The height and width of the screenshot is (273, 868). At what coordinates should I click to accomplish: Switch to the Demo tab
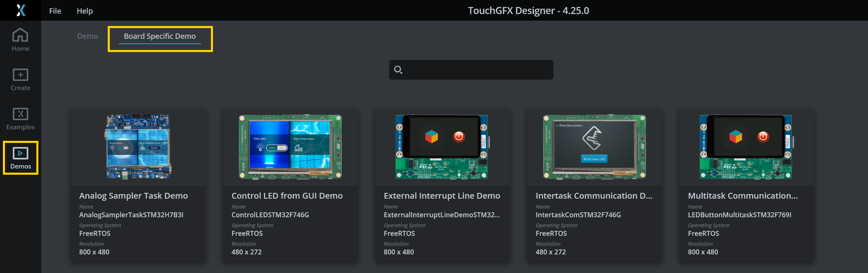click(x=88, y=36)
